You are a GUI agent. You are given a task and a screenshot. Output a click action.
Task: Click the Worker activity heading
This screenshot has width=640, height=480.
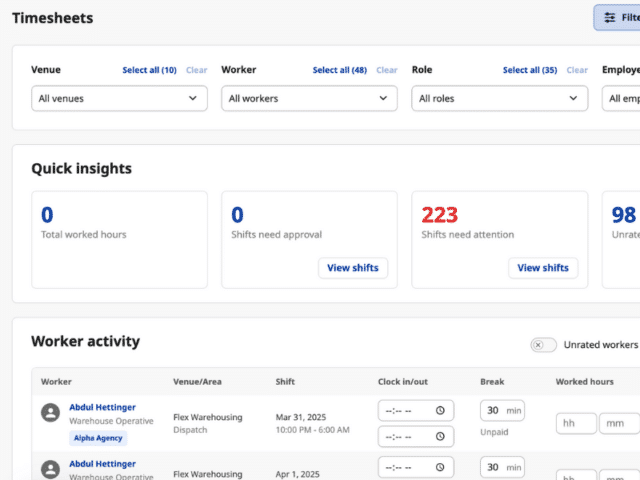click(86, 341)
